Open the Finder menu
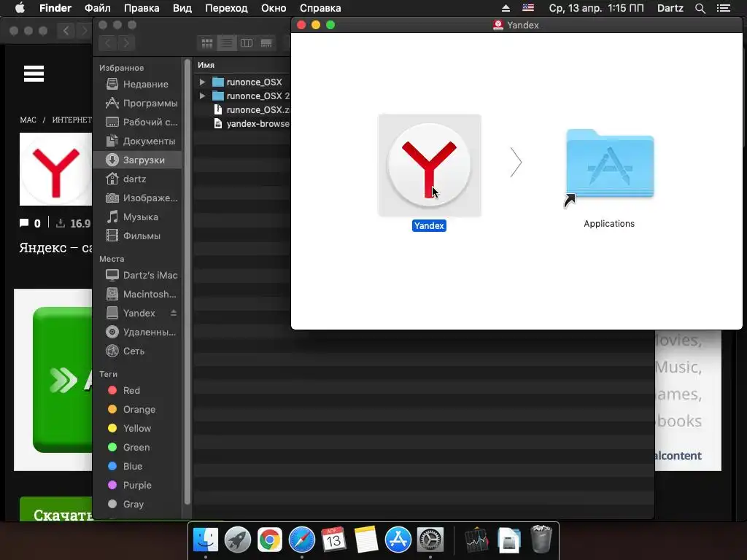 point(55,8)
